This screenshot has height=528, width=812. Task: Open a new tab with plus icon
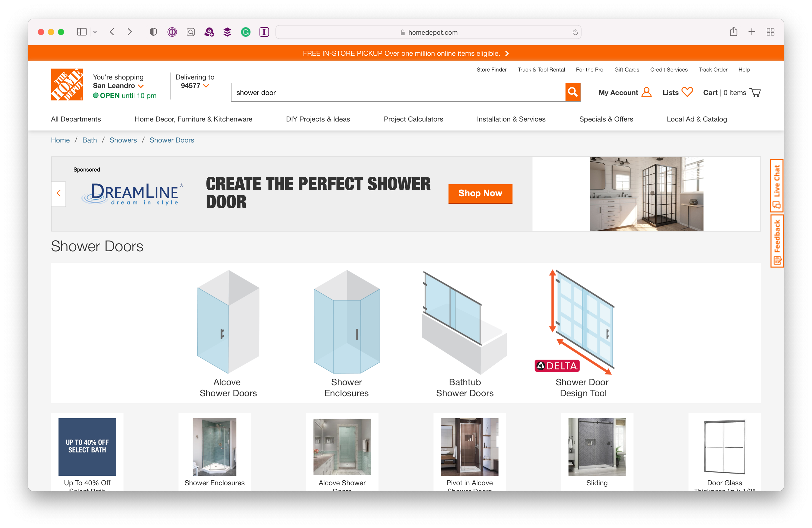tap(752, 32)
